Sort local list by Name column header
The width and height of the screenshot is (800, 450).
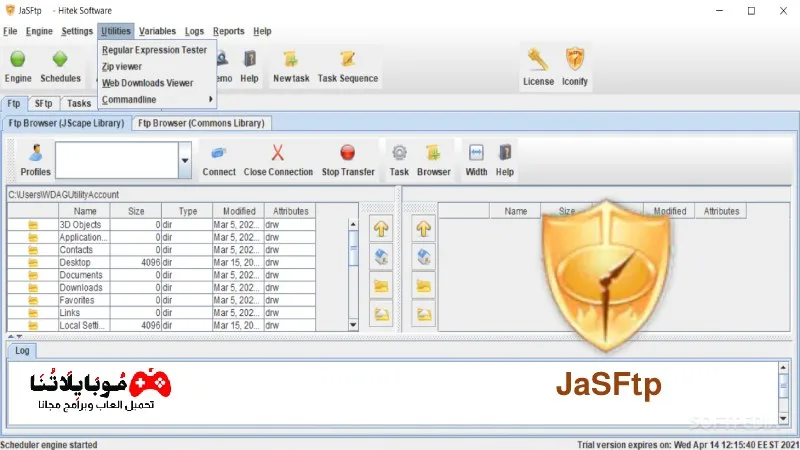point(85,211)
